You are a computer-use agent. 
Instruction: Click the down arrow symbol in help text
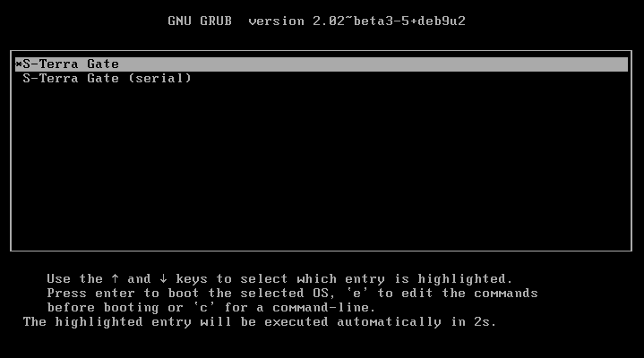164,278
